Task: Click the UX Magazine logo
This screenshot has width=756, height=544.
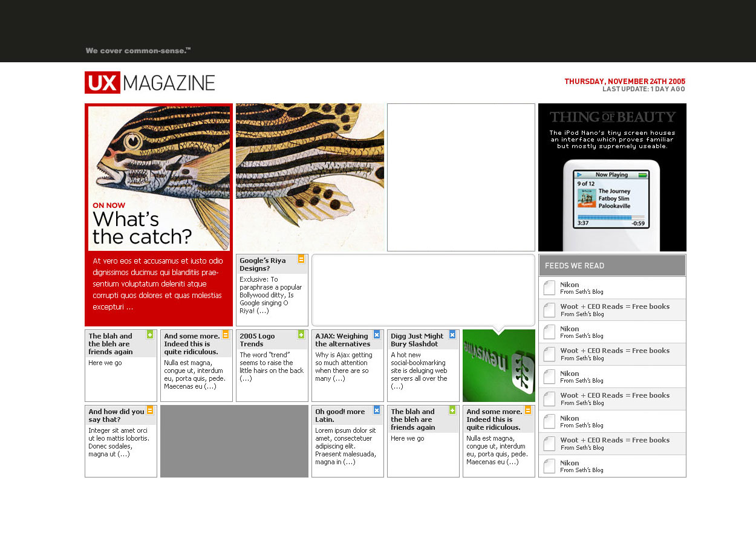Action: tap(150, 83)
